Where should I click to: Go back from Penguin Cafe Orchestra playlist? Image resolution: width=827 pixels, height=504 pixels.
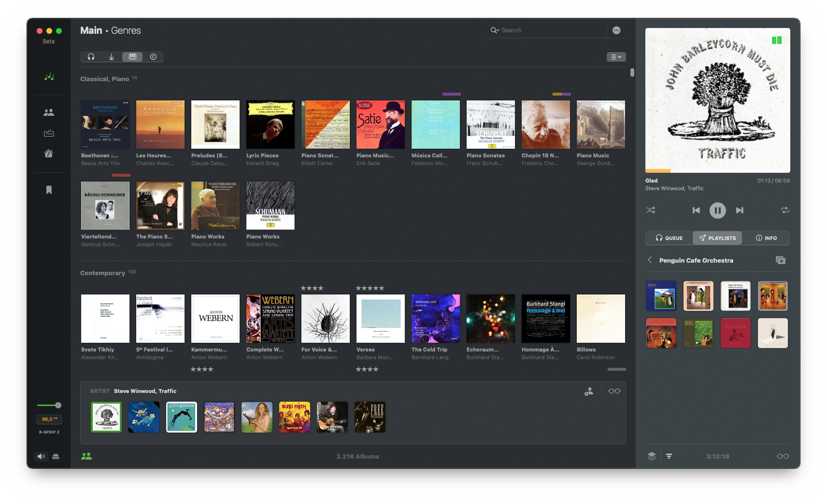coord(650,260)
